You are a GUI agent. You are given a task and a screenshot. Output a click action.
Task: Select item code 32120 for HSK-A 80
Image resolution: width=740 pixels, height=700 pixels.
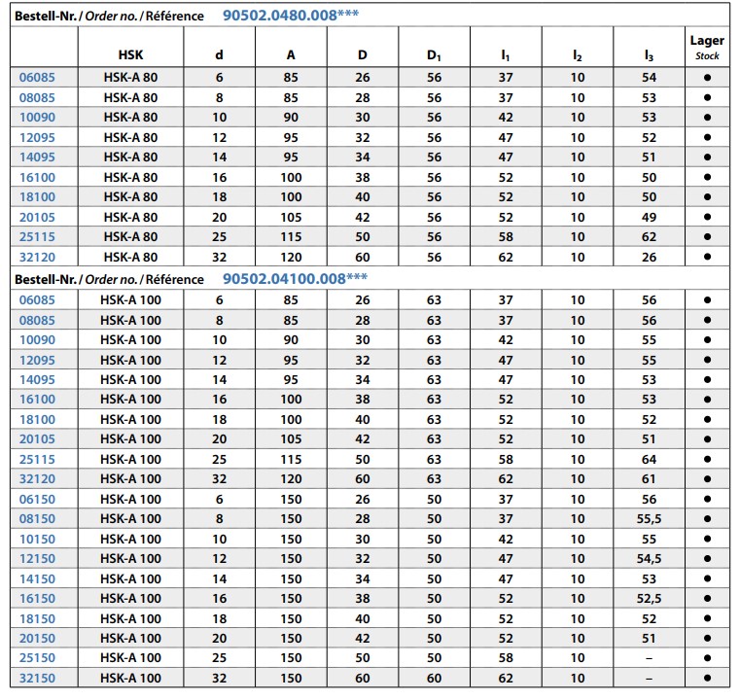pos(37,257)
